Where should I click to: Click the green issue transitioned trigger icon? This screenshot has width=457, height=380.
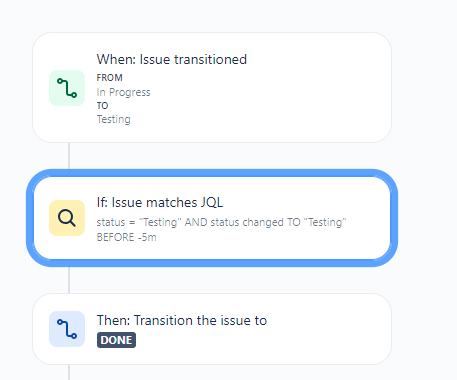click(67, 88)
